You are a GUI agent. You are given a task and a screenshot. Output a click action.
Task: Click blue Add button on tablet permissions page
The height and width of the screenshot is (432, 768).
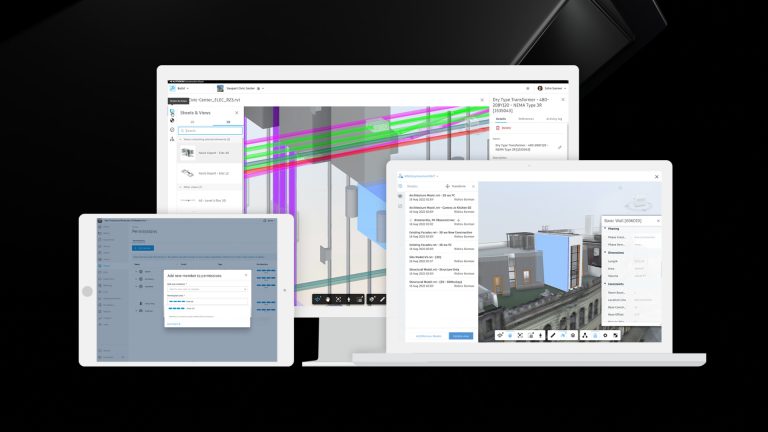[x=143, y=248]
